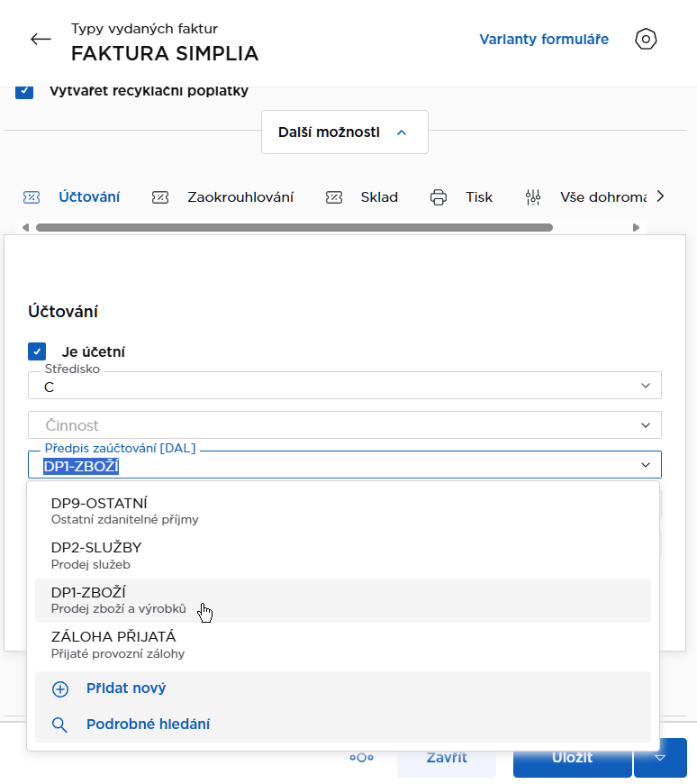Click the back arrow icon
The image size is (697, 784).
coord(41,40)
